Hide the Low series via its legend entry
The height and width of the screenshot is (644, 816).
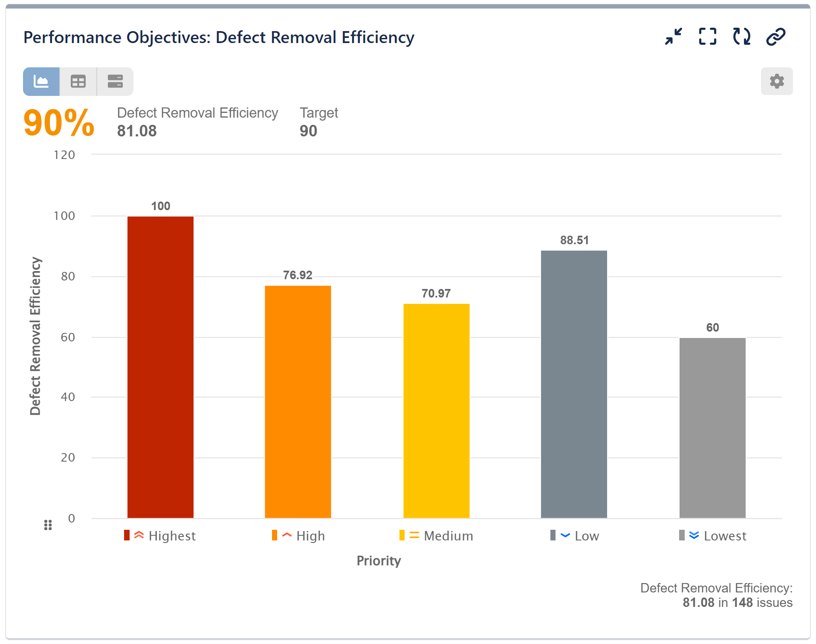(587, 536)
